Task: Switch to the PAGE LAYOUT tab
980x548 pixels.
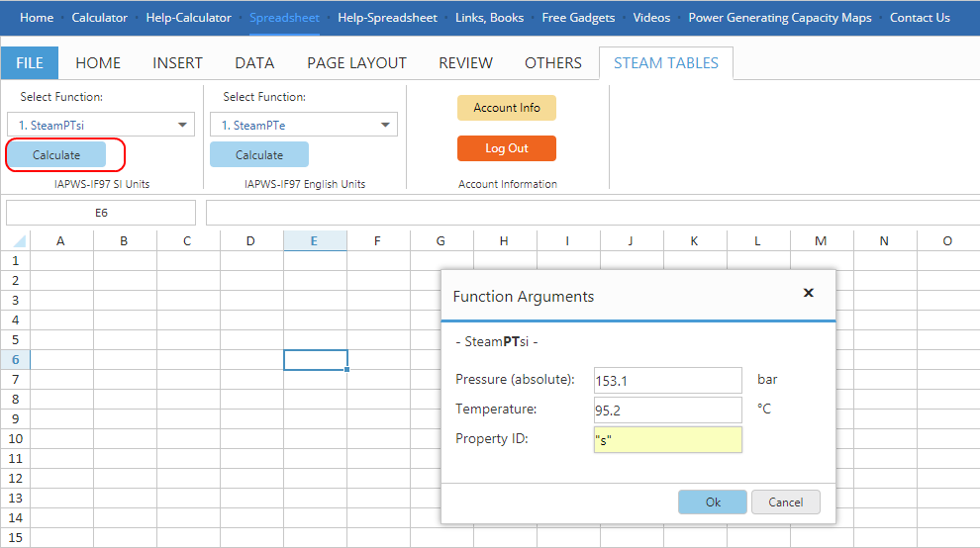Action: click(x=356, y=62)
